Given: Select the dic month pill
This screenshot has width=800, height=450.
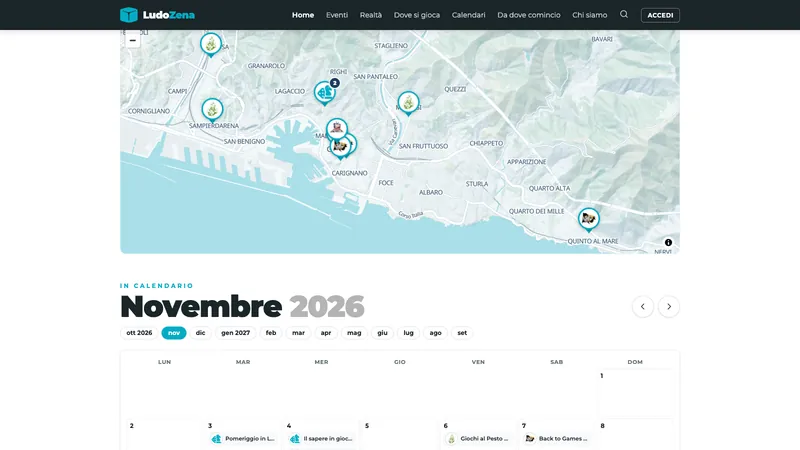Looking at the screenshot, I should pos(201,333).
